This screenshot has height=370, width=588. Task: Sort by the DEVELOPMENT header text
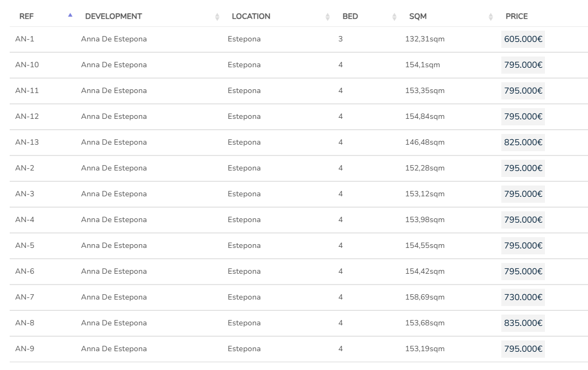pyautogui.click(x=113, y=17)
